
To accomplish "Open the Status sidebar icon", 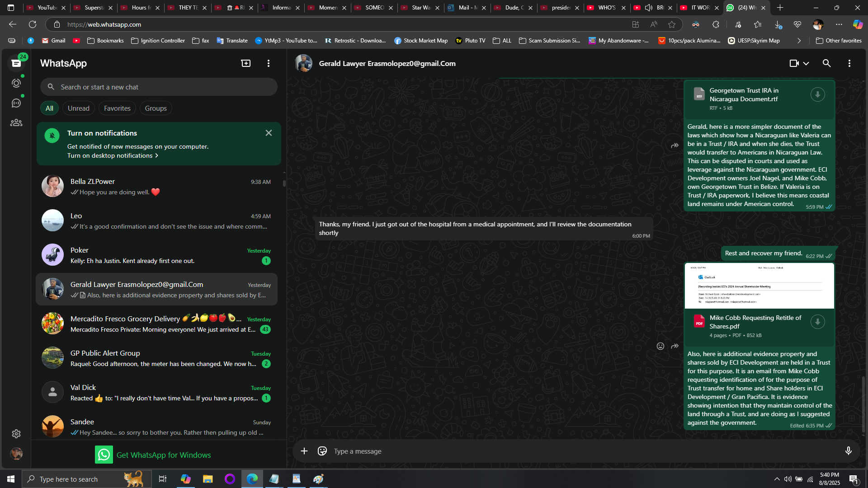I will click(x=16, y=83).
